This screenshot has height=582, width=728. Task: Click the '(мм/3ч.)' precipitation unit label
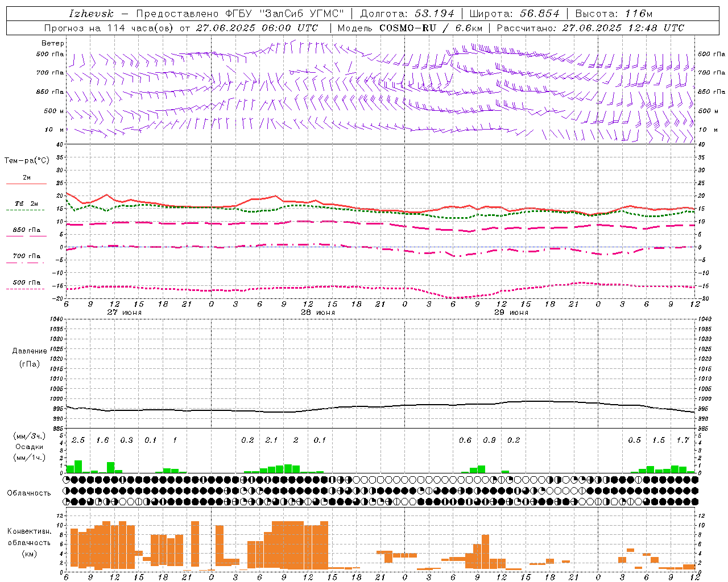[x=30, y=436]
